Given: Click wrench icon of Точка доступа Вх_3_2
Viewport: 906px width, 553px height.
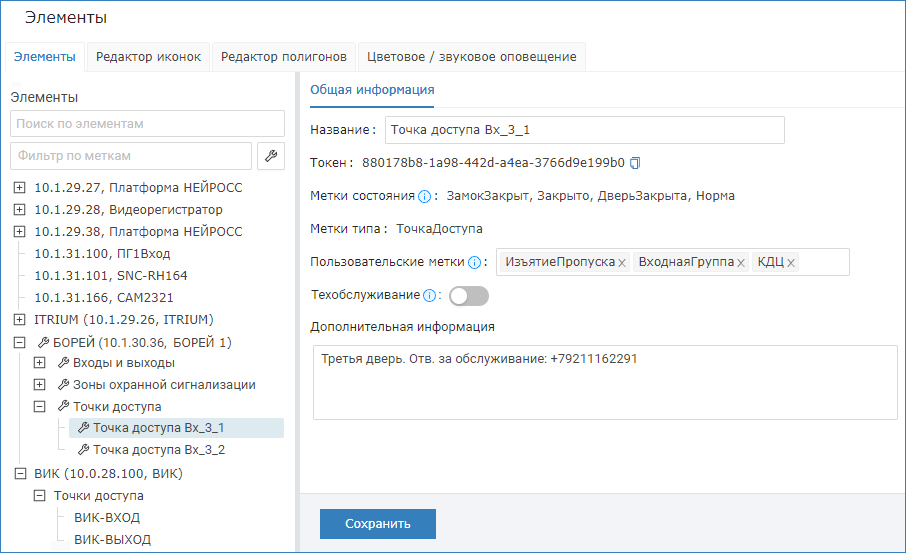Looking at the screenshot, I should pyautogui.click(x=83, y=450).
